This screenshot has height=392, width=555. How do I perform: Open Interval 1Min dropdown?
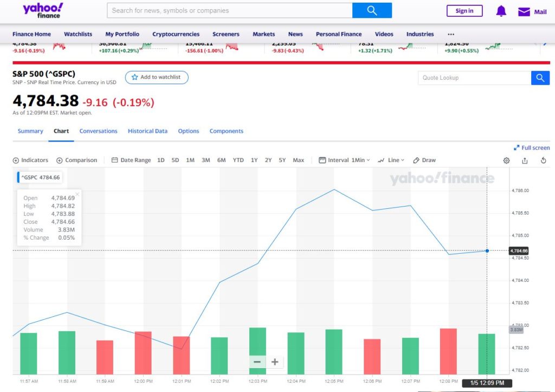pyautogui.click(x=344, y=160)
